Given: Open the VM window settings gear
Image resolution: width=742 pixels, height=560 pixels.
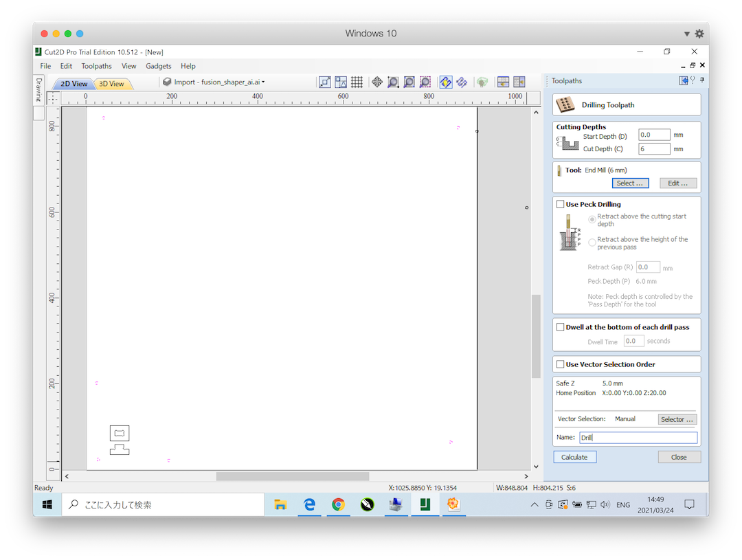Looking at the screenshot, I should click(699, 34).
